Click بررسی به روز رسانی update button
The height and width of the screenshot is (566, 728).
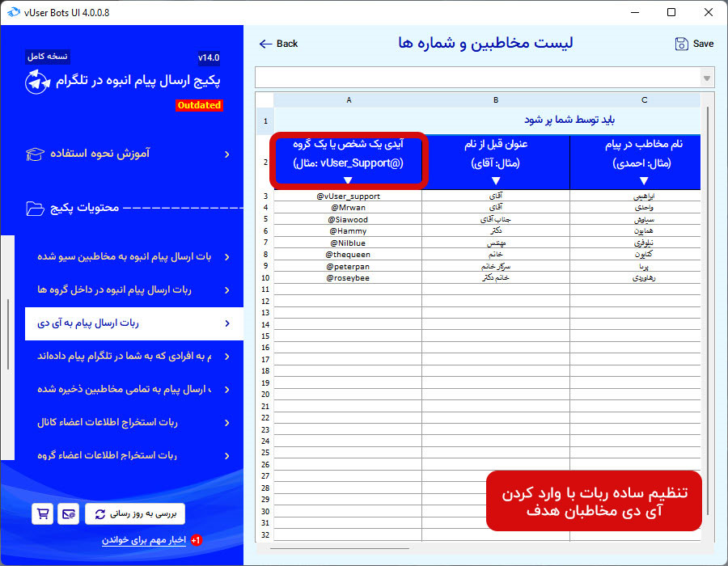(135, 513)
